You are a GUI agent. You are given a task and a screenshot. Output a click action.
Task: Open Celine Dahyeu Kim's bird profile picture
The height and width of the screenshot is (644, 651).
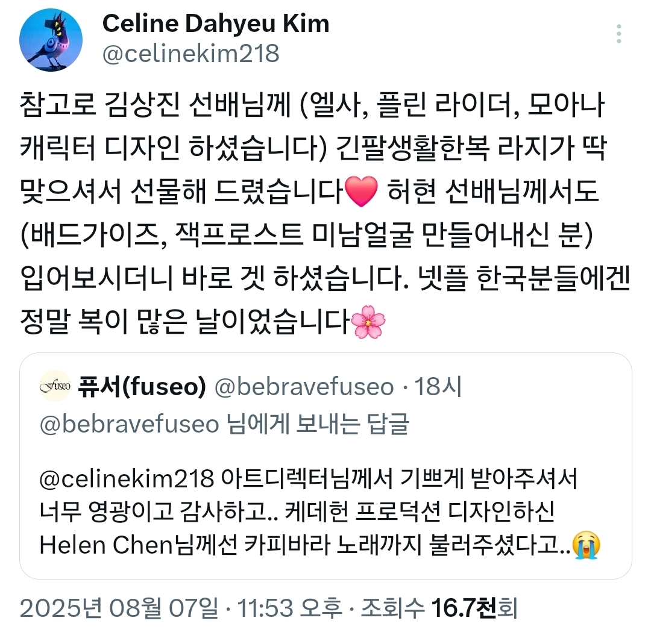(x=51, y=40)
